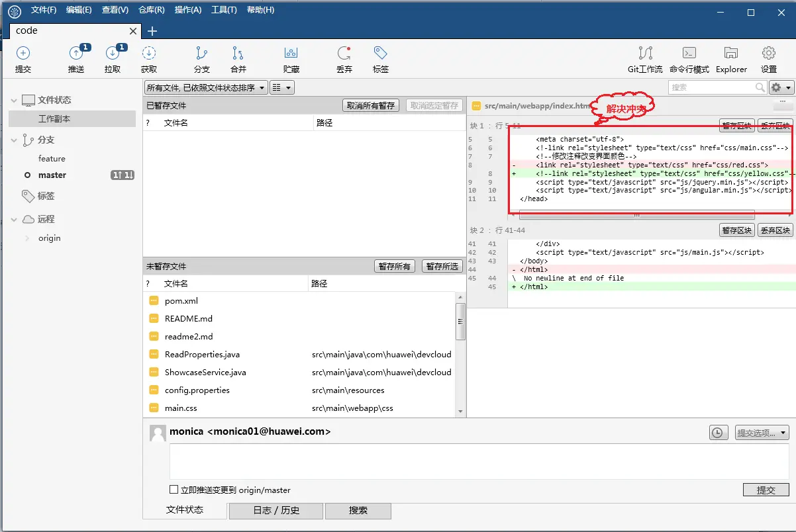Switch to the Search (搜索) bottom tab
This screenshot has width=796, height=532.
coord(358,511)
